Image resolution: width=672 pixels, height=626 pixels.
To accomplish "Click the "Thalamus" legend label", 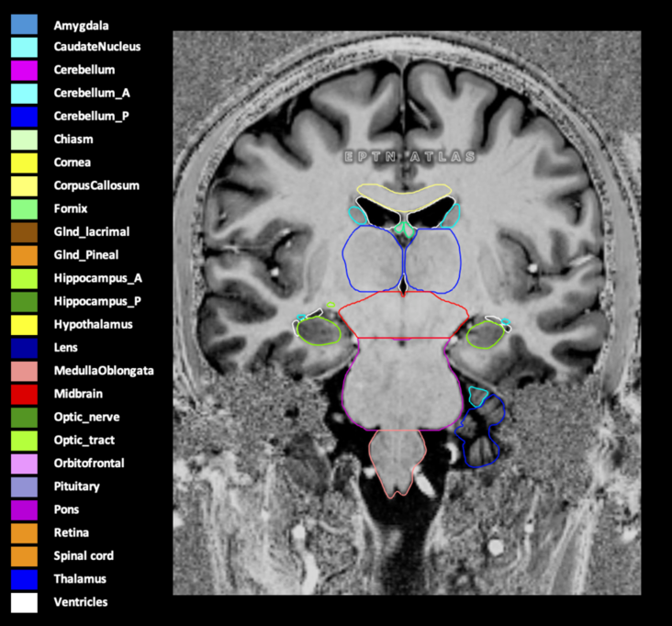I will (x=80, y=578).
